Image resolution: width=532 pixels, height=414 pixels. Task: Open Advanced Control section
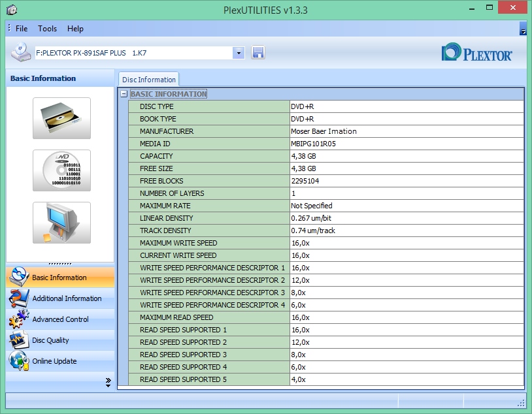click(60, 319)
